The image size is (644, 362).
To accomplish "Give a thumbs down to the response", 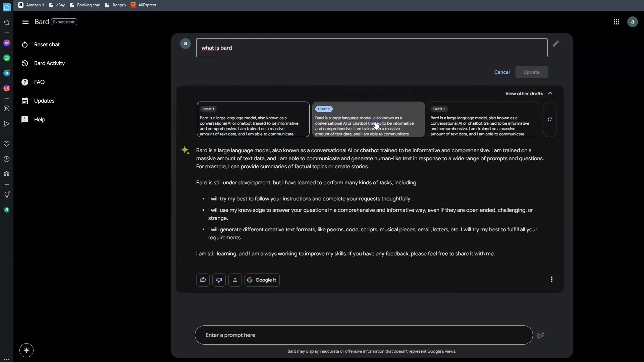I will coord(219,280).
